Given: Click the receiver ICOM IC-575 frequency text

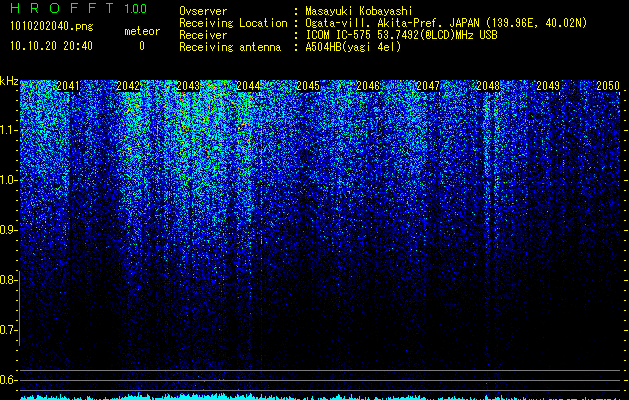Looking at the screenshot, I should pos(401,35).
